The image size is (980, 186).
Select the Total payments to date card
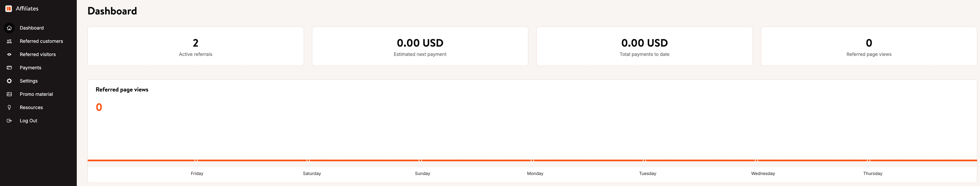[x=644, y=46]
